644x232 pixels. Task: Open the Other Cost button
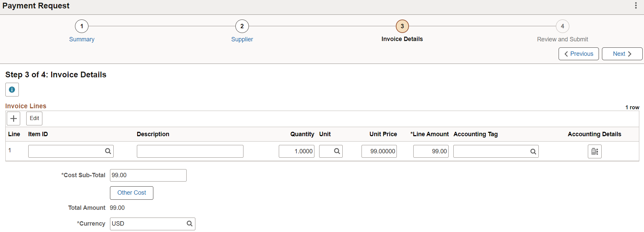(x=131, y=193)
